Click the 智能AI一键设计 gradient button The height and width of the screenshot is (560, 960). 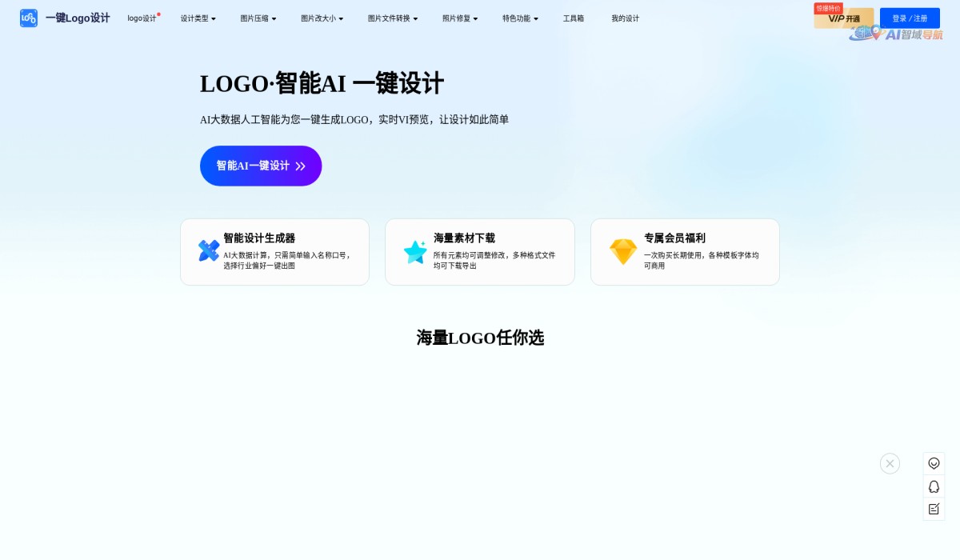click(261, 166)
